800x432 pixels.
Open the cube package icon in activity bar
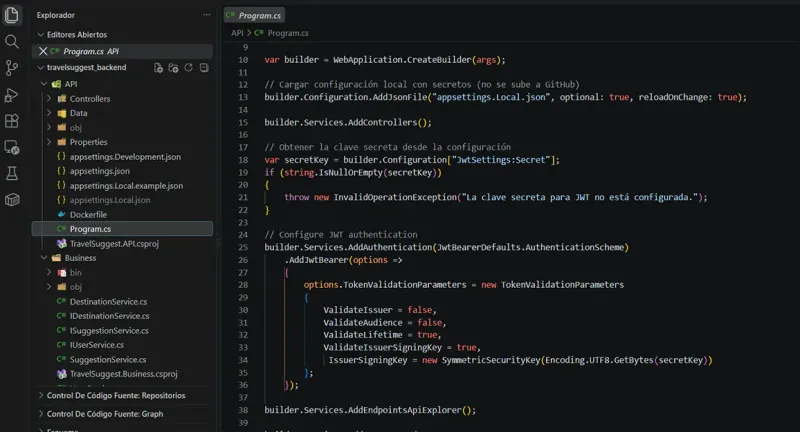point(12,200)
